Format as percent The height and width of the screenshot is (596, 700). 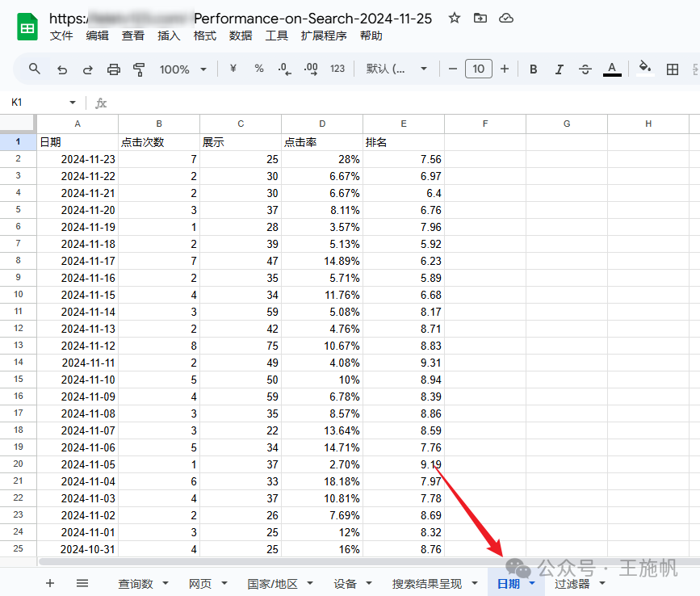pyautogui.click(x=259, y=69)
